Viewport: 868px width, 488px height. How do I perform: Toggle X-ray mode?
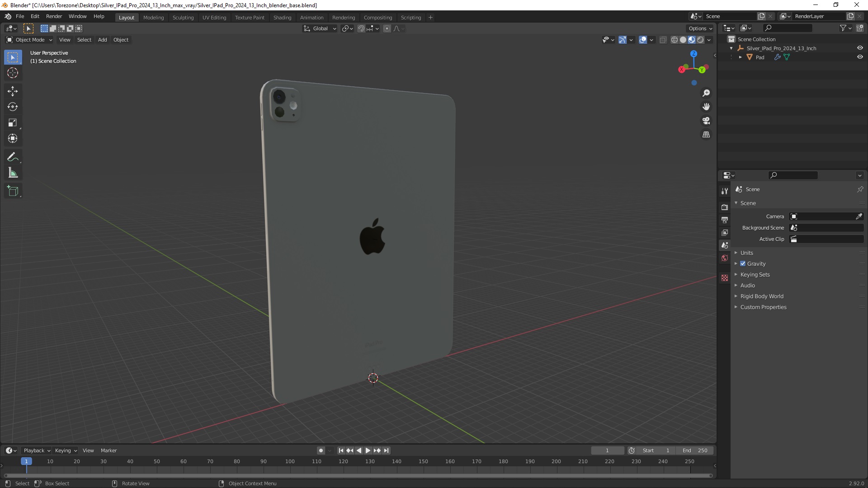(663, 40)
